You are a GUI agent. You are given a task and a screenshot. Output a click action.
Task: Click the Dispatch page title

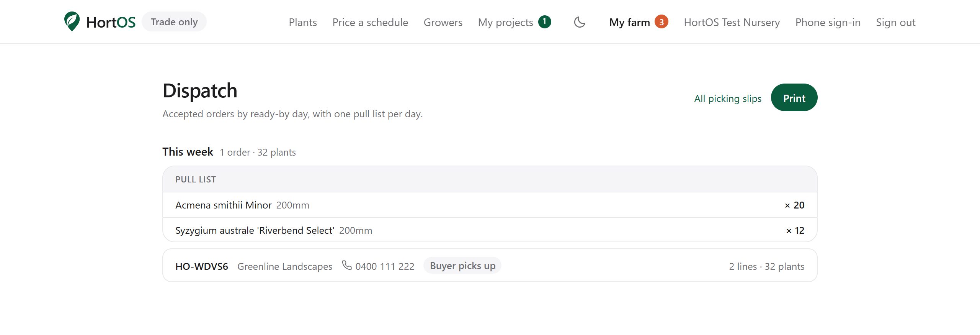pyautogui.click(x=200, y=90)
